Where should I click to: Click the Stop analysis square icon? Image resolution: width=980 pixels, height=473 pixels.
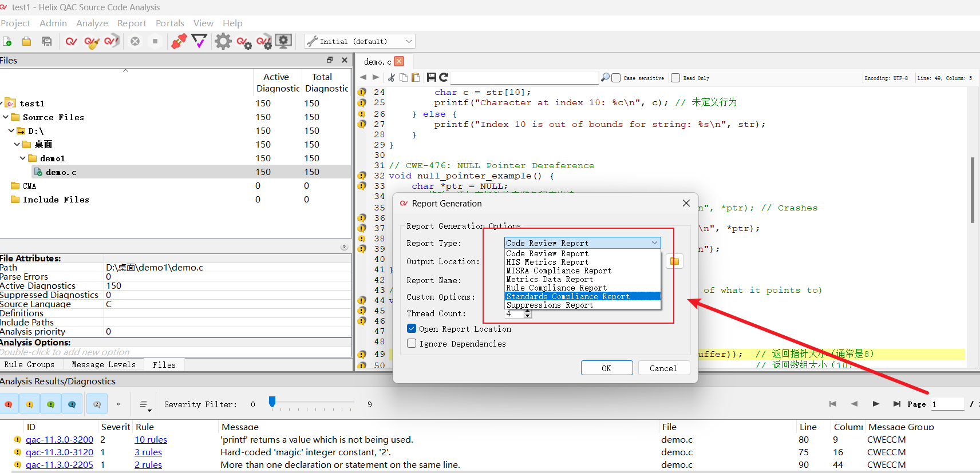[x=155, y=41]
